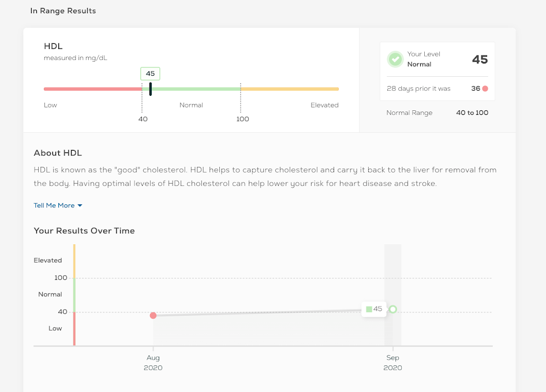This screenshot has height=392, width=546.
Task: Collapse the Tell Me More disclosure arrow
Action: click(80, 205)
